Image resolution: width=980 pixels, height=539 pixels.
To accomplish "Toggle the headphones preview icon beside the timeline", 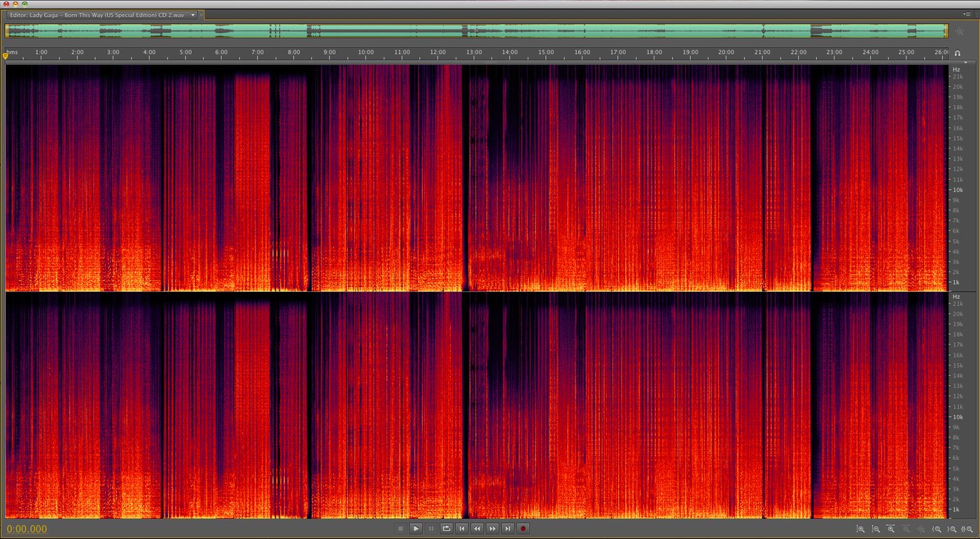I will point(957,52).
